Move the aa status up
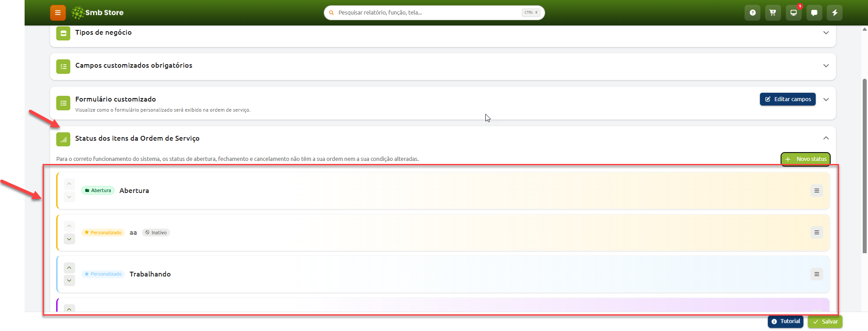The image size is (868, 331). pyautogui.click(x=69, y=226)
